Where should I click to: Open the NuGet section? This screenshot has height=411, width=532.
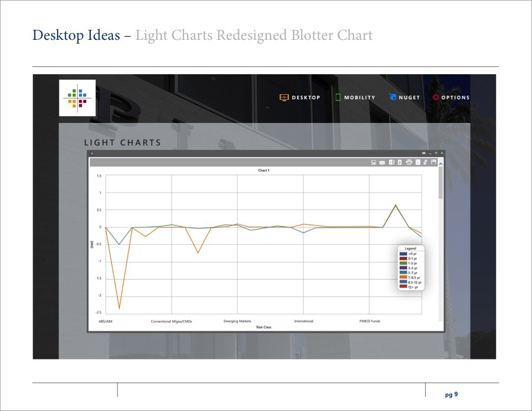(405, 97)
